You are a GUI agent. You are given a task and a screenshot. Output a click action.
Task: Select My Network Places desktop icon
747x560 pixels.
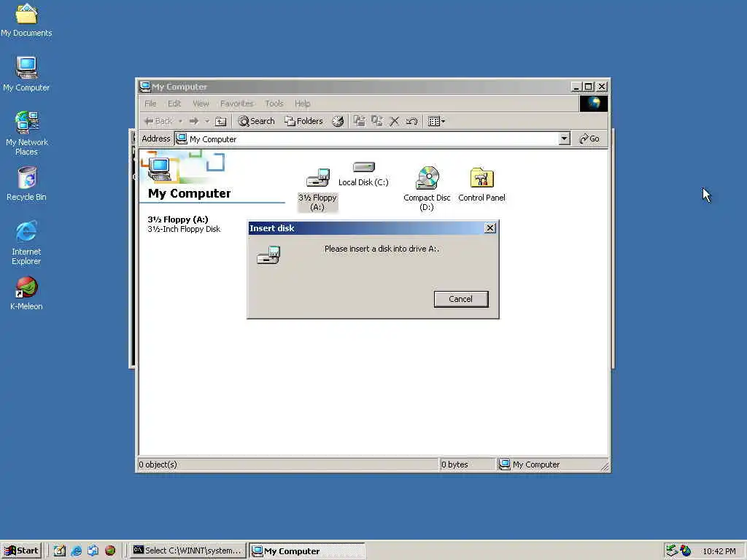(27, 133)
